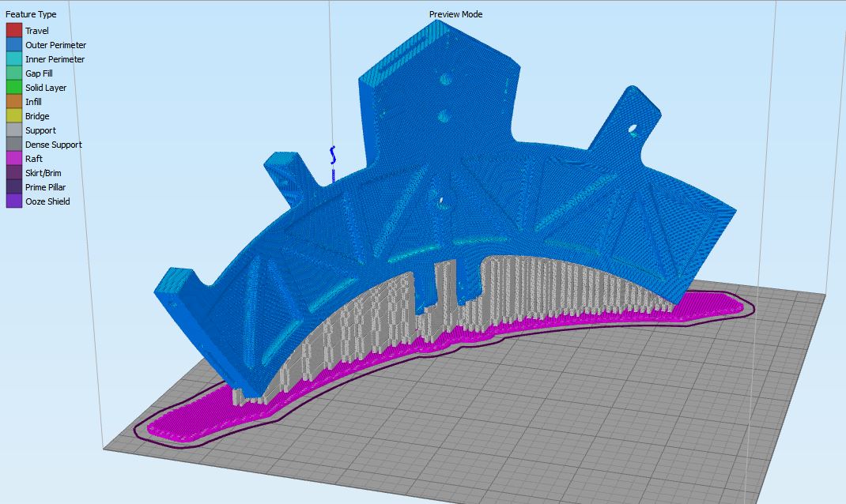
Task: Select the orange Infill swatch
Action: click(x=13, y=102)
